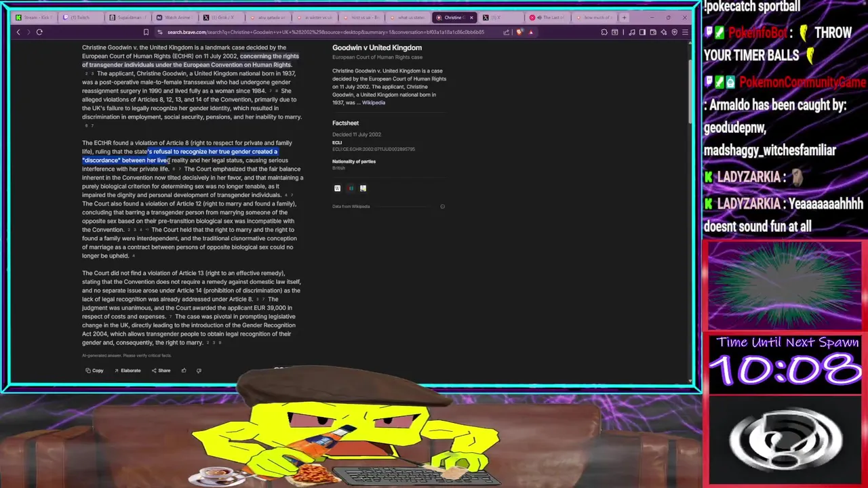Click the address bar URL field

click(x=325, y=32)
